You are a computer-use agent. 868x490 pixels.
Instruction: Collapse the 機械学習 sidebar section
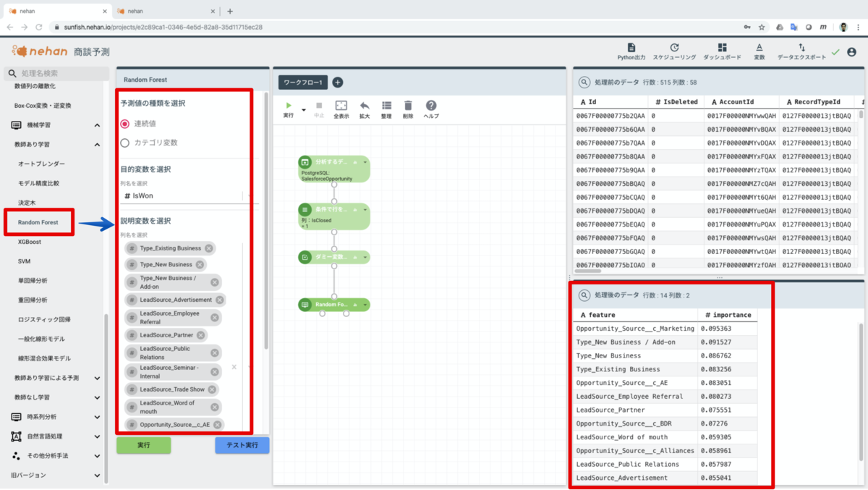[x=97, y=125]
